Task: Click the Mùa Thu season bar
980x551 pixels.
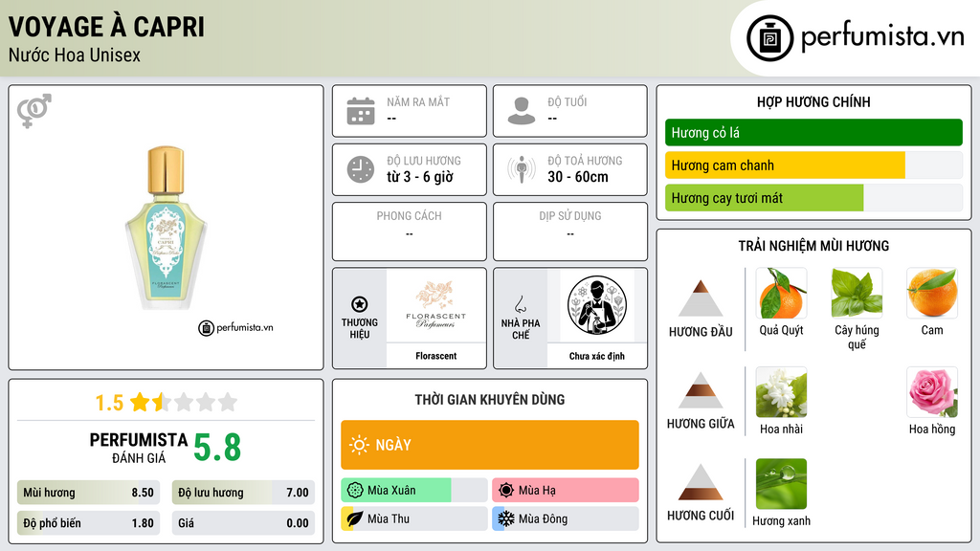Action: pyautogui.click(x=414, y=518)
